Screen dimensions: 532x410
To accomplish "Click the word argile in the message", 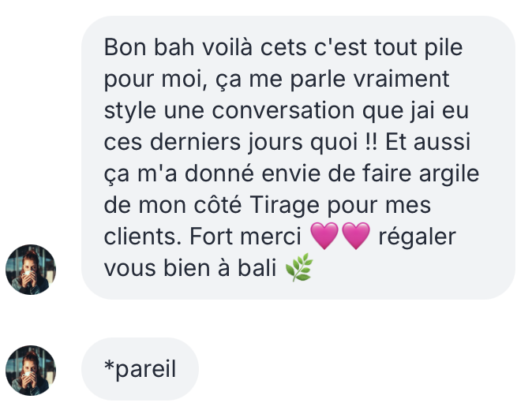I will 449,174.
